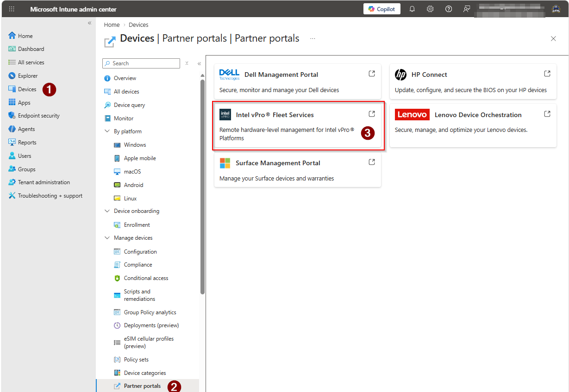Open the app launcher waffle icon

[12, 9]
